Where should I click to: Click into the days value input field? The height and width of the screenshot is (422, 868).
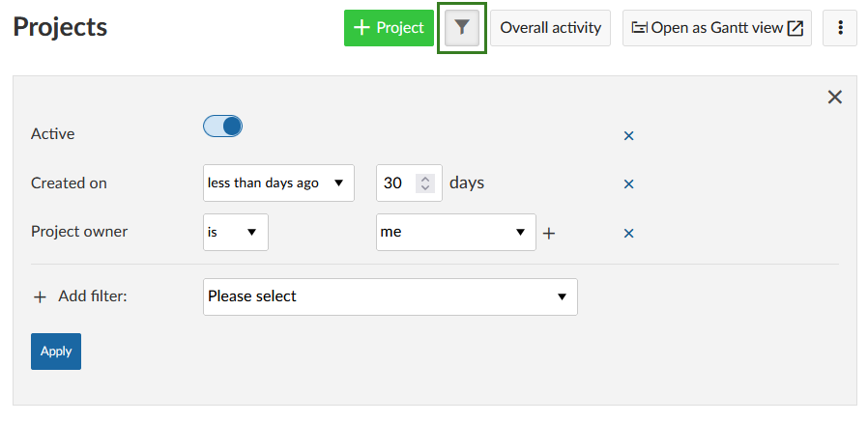coord(396,183)
